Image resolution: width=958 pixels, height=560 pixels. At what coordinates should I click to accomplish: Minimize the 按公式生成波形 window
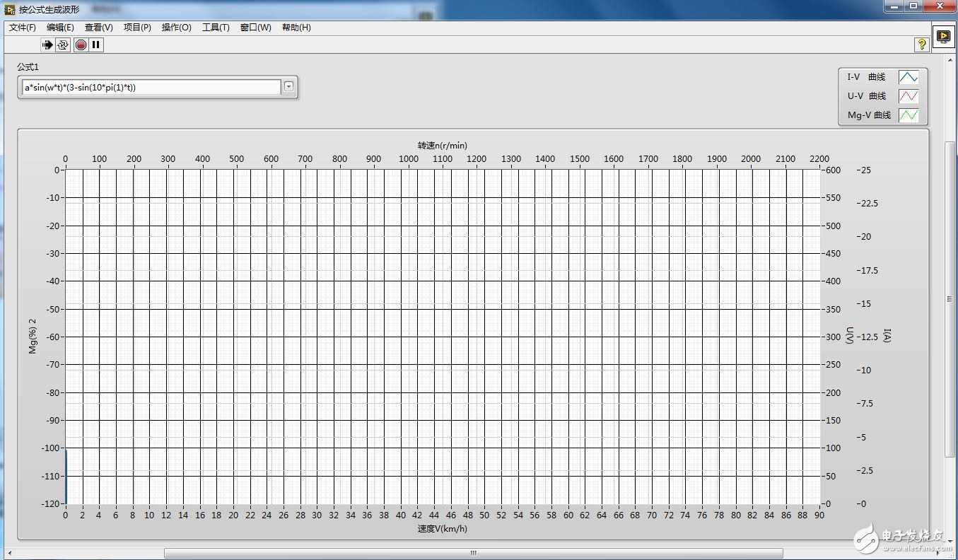click(894, 6)
